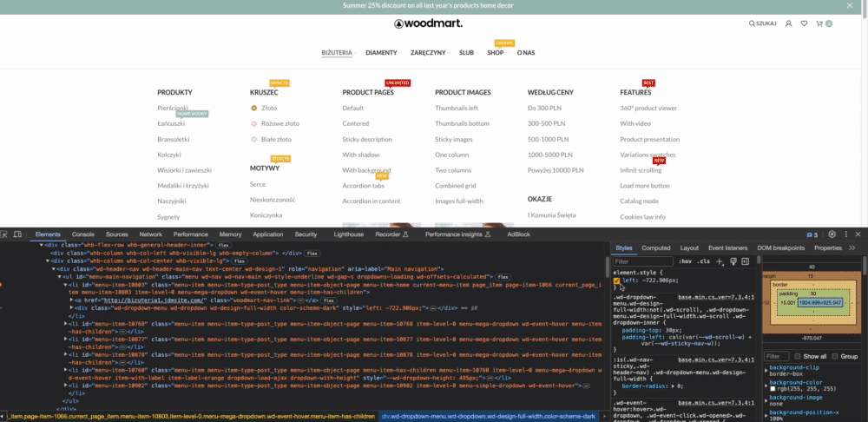Image resolution: width=868 pixels, height=422 pixels.
Task: Toggle the :hov element state button
Action: coord(686,261)
